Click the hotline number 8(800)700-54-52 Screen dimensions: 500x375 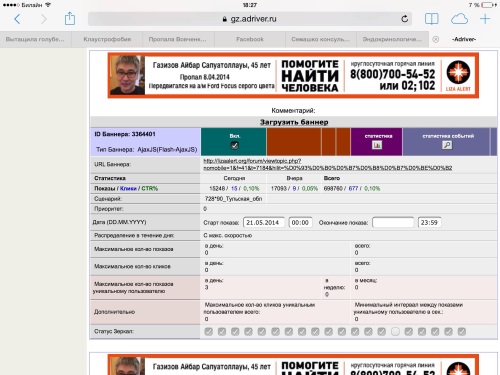point(393,74)
